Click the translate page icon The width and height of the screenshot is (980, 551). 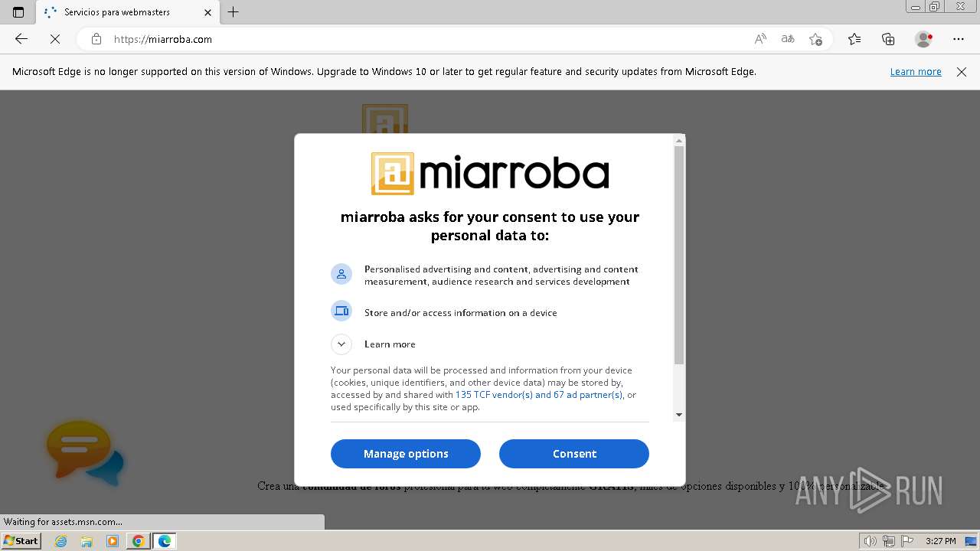(788, 39)
